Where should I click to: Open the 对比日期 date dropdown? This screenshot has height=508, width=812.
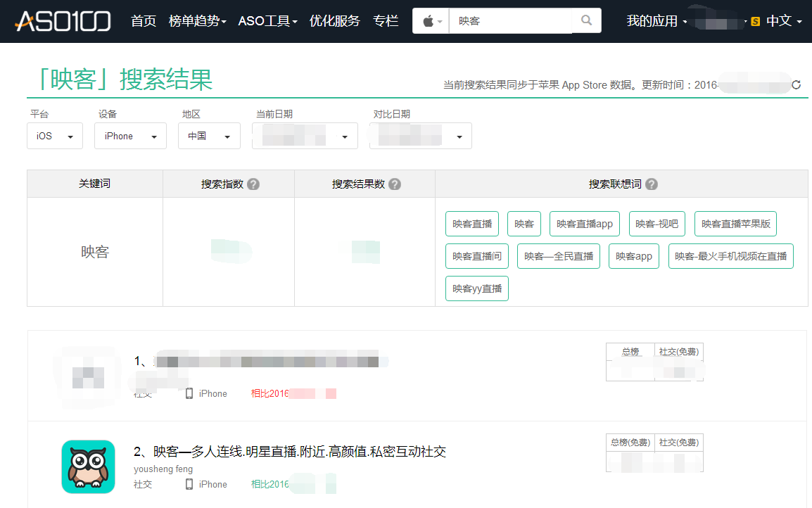click(x=421, y=136)
